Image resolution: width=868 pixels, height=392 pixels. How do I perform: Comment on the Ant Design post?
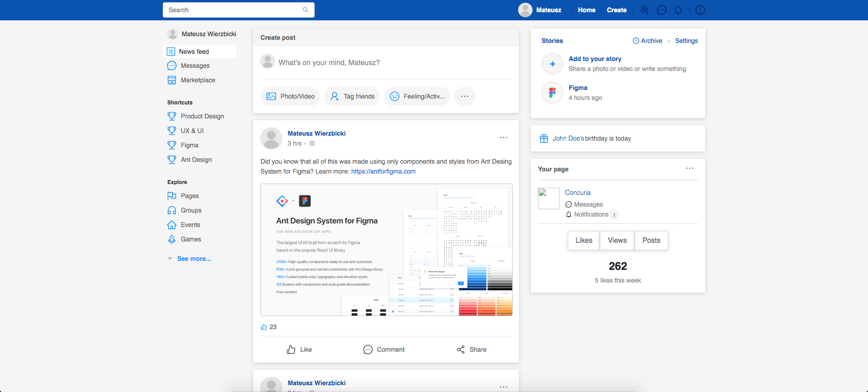384,349
